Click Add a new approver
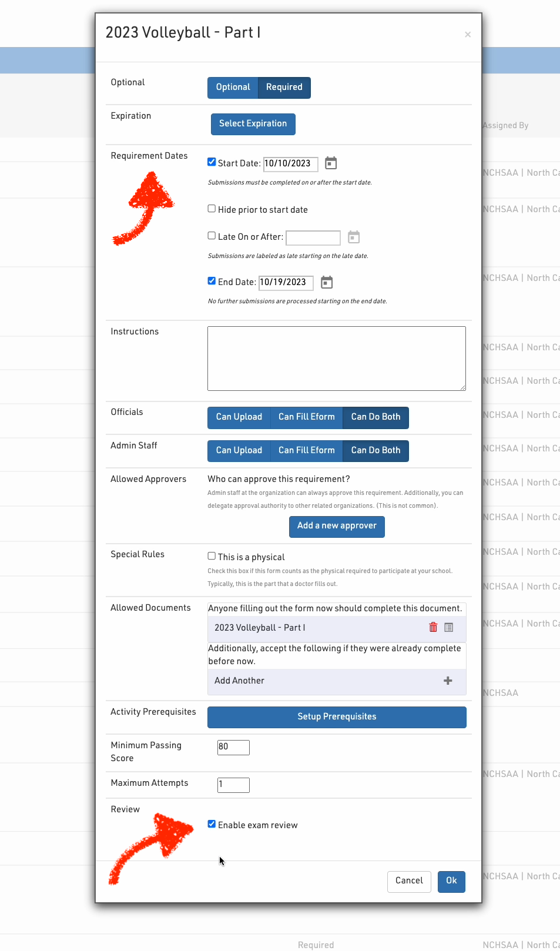 (x=337, y=526)
